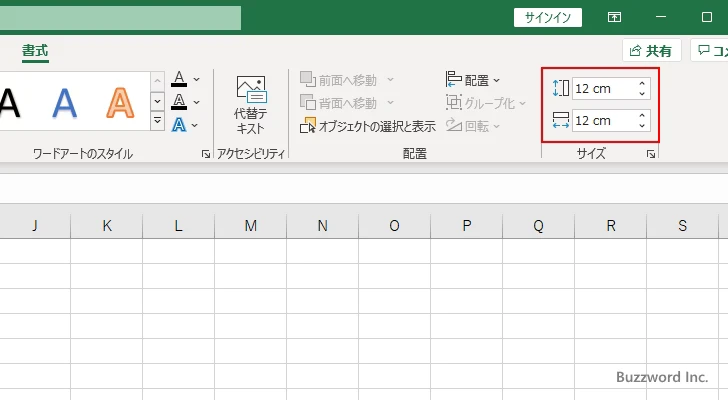Screen dimensions: 728x400
Task: Click the shape width input field
Action: pyautogui.click(x=604, y=121)
